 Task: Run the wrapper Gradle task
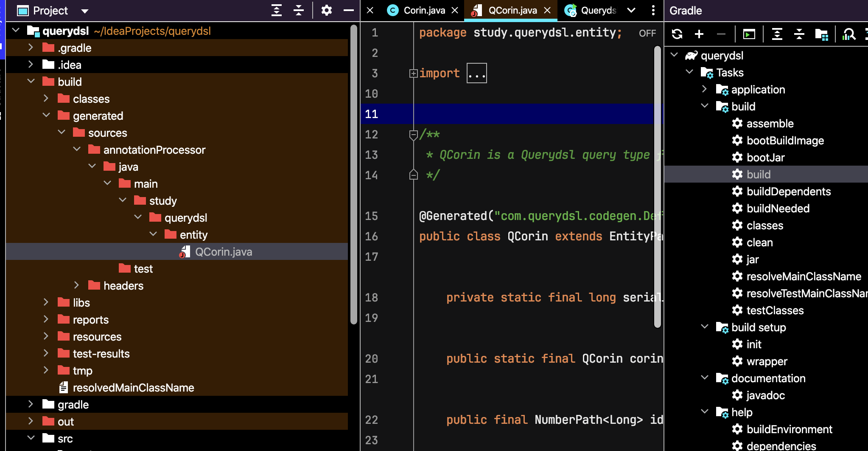pos(767,361)
